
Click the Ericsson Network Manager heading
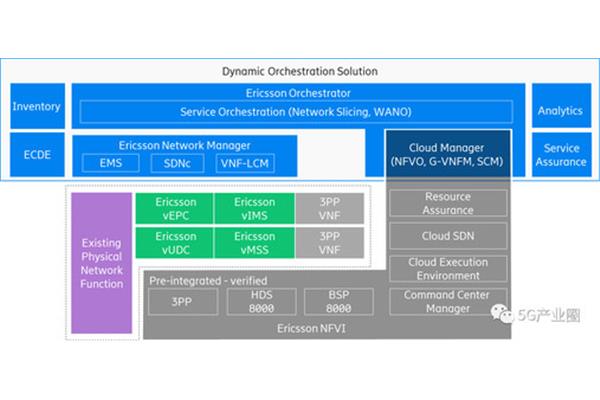tap(184, 145)
